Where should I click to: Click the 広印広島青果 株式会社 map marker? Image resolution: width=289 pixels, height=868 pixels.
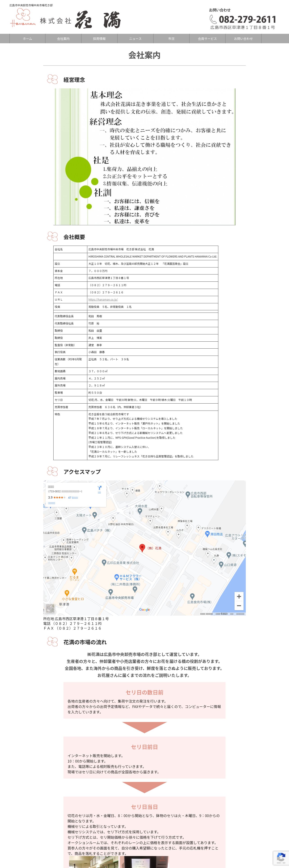(104, 562)
